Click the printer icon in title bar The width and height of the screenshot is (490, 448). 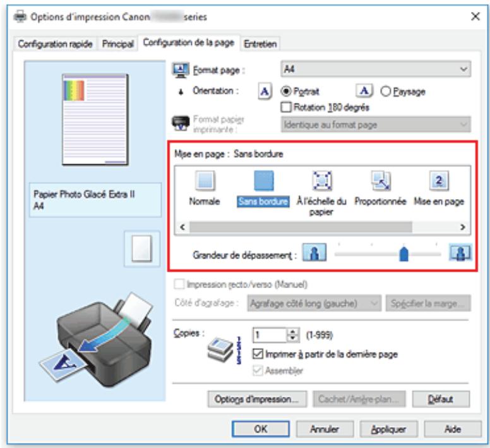20,16
